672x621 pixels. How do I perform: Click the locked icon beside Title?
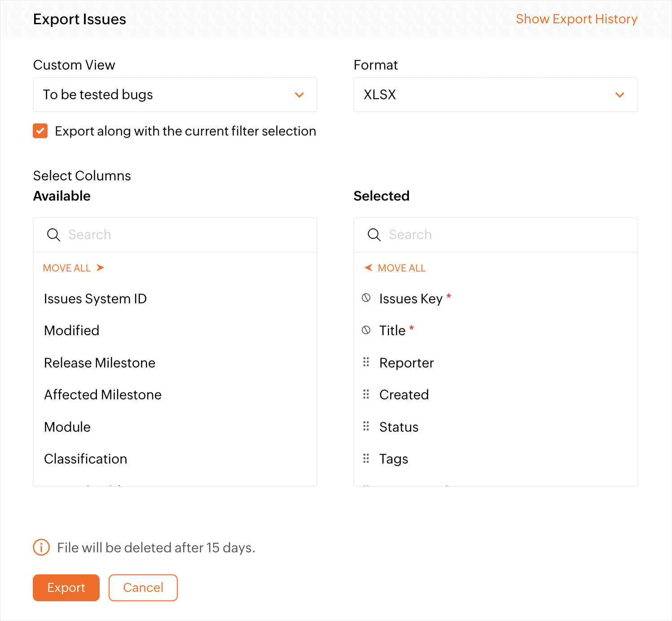(x=366, y=330)
